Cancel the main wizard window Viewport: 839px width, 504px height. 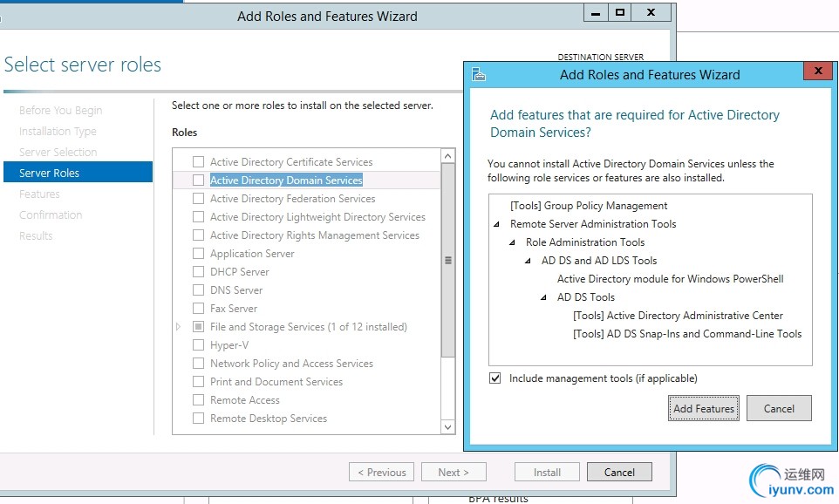click(619, 472)
